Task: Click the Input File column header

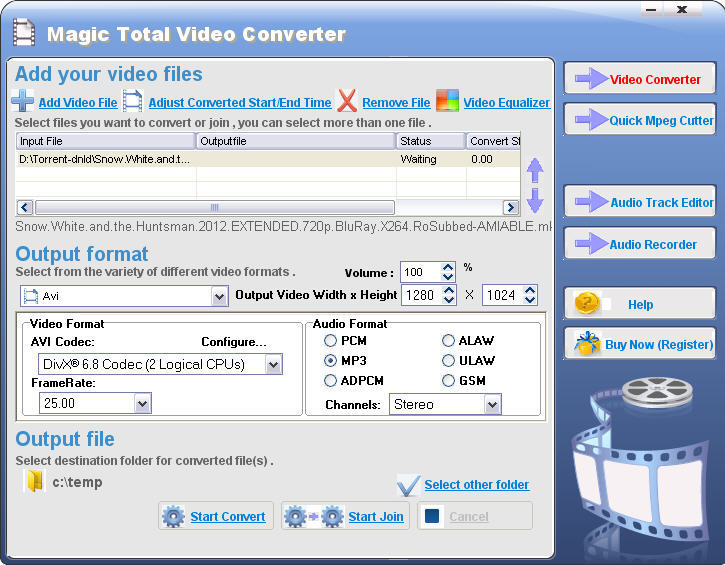Action: point(105,141)
